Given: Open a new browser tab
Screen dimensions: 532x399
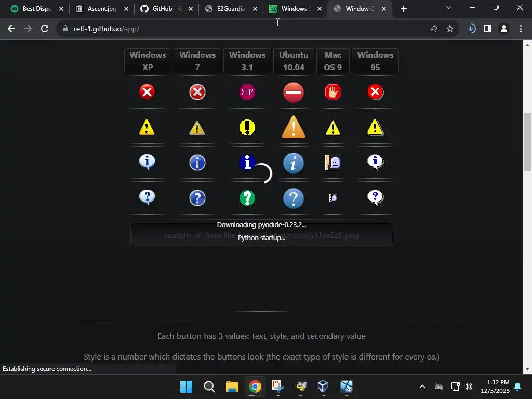Looking at the screenshot, I should 403,9.
